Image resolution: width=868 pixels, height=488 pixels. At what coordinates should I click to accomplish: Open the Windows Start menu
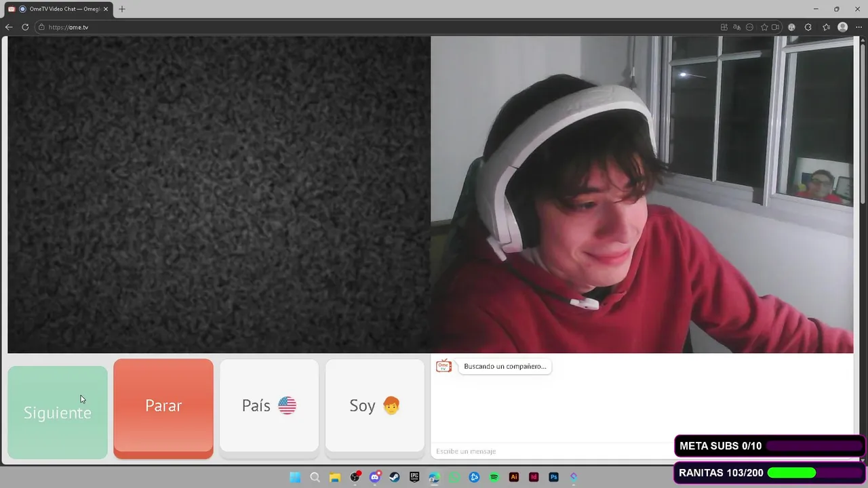coord(295,477)
